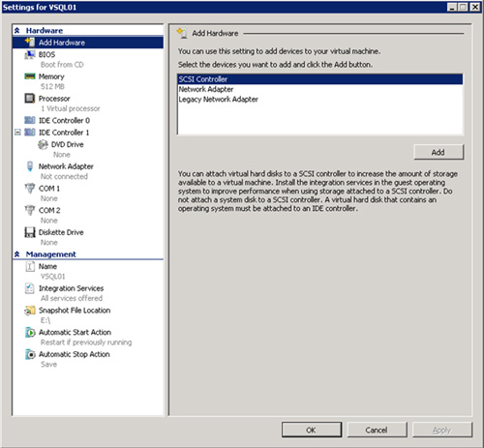Click the DVD Drive disc icon
Viewport: 484px width, 448px height.
pyautogui.click(x=43, y=144)
